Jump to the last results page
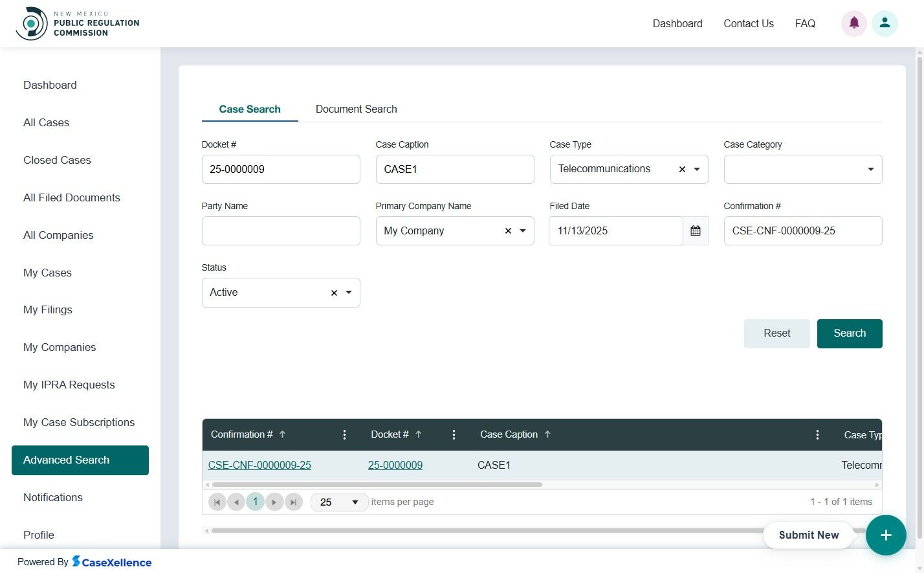Image resolution: width=924 pixels, height=573 pixels. point(294,502)
